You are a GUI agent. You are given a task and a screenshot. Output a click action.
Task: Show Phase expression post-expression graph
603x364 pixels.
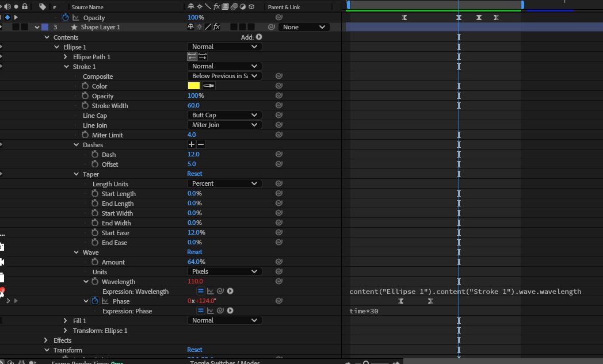pos(211,311)
